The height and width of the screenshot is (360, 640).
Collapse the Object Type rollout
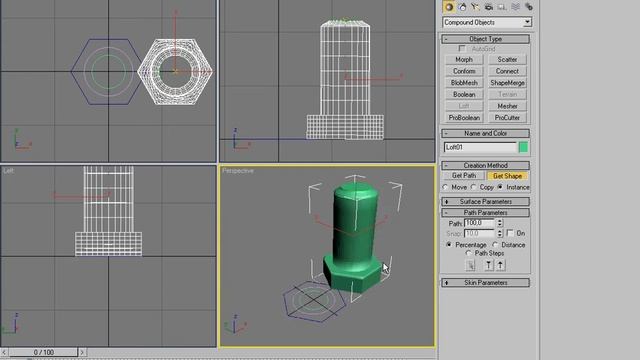[x=486, y=39]
